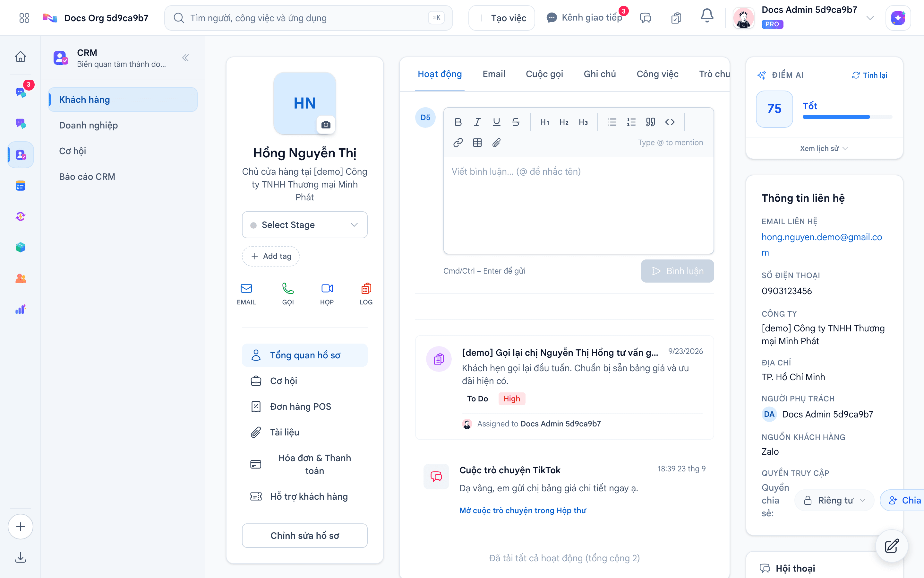Switch to the Cuộc gọi tab

click(x=544, y=74)
